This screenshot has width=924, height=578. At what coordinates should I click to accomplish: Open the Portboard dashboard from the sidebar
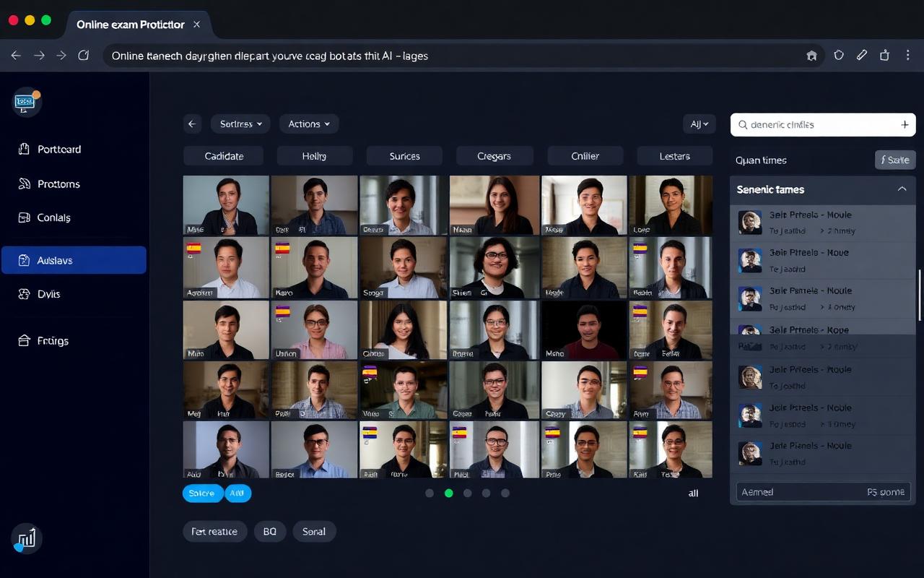(x=58, y=149)
